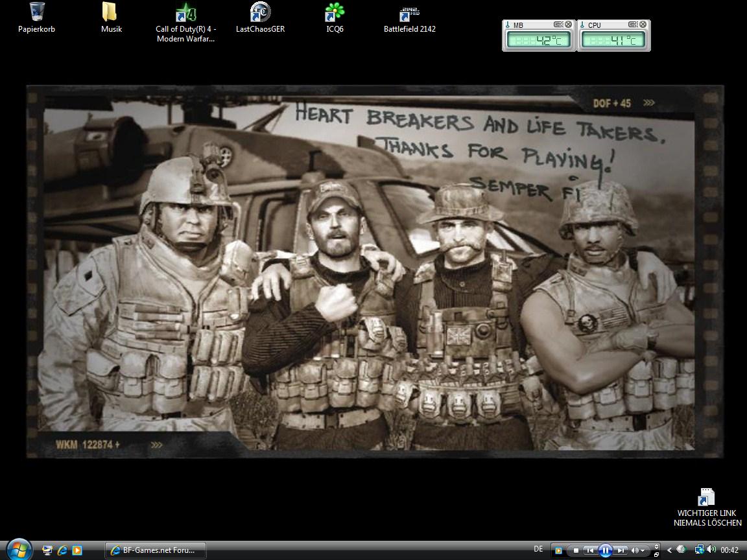This screenshot has height=560, width=747.
Task: Pause playback in the media toolbar
Action: click(x=605, y=550)
